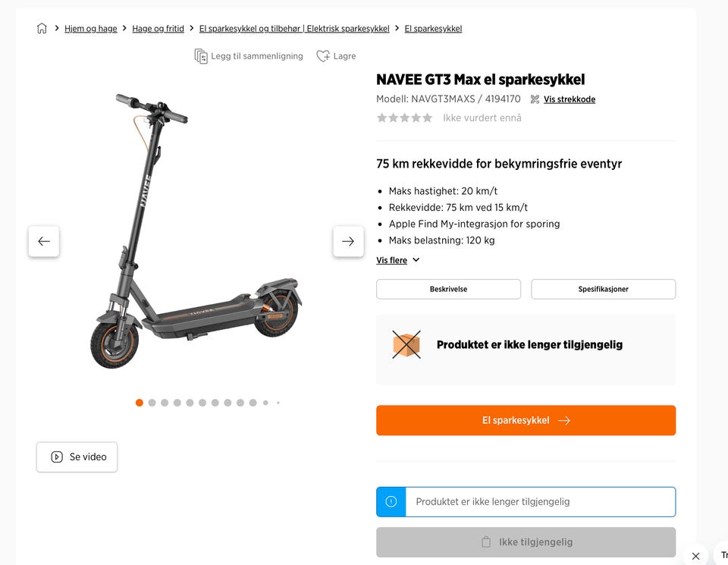Open the Spesifikasjoner tab

pos(603,289)
